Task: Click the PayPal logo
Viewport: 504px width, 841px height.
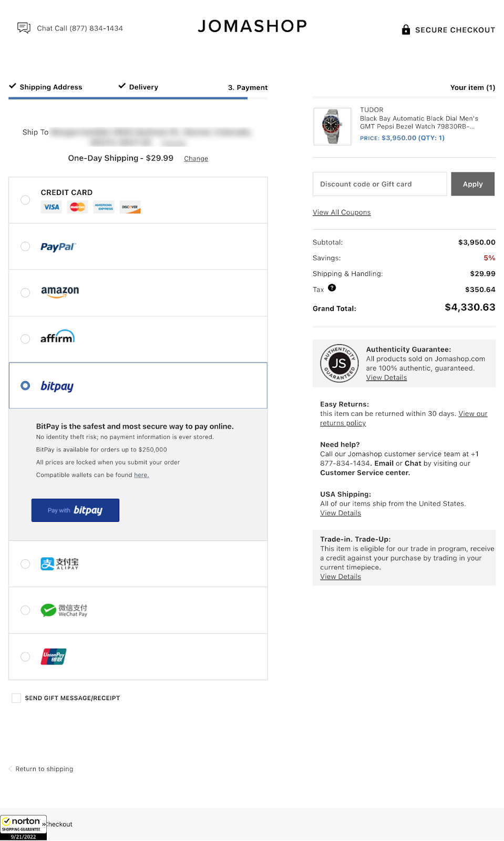Action: [58, 247]
